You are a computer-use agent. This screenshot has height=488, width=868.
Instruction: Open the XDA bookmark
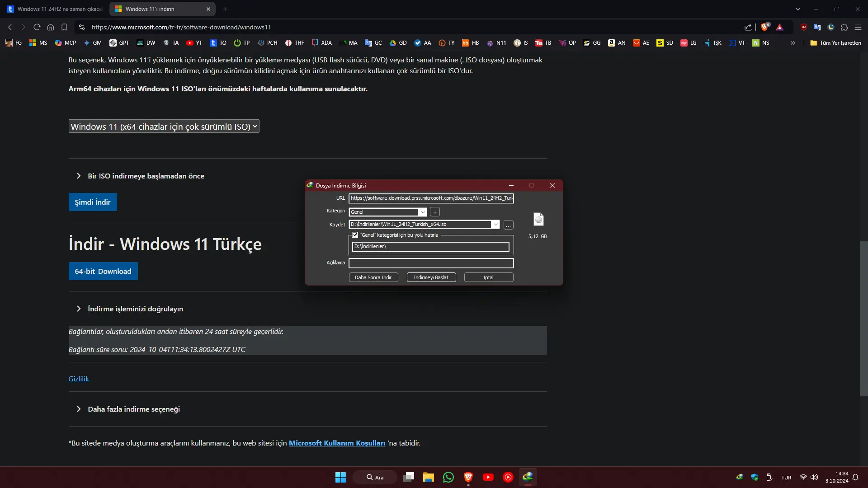point(322,43)
